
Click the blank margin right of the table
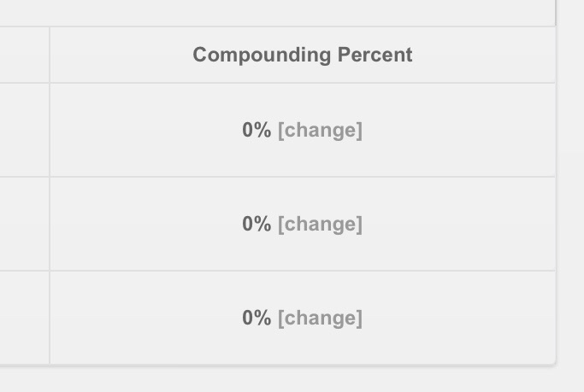571,196
